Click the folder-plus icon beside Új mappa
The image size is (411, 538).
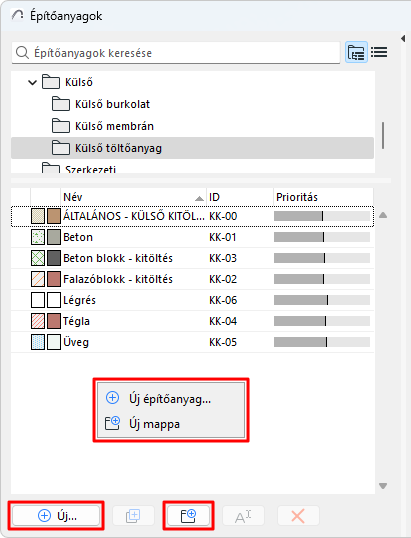[112, 423]
